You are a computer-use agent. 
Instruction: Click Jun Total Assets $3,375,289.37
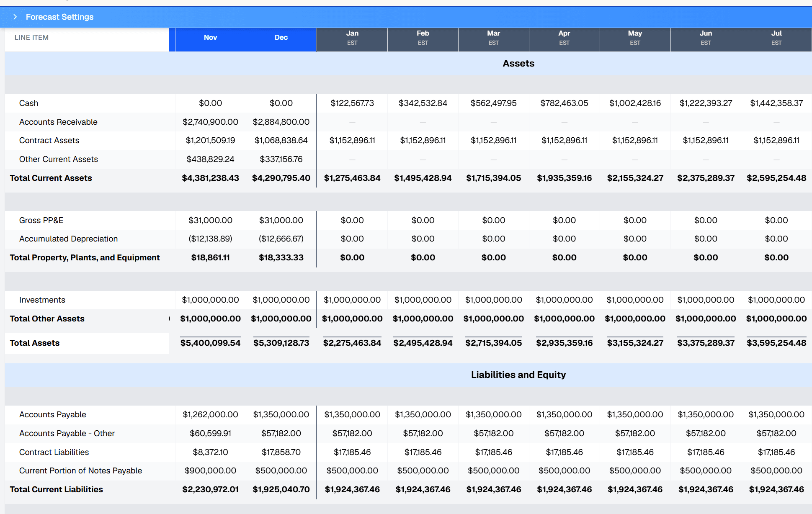706,343
